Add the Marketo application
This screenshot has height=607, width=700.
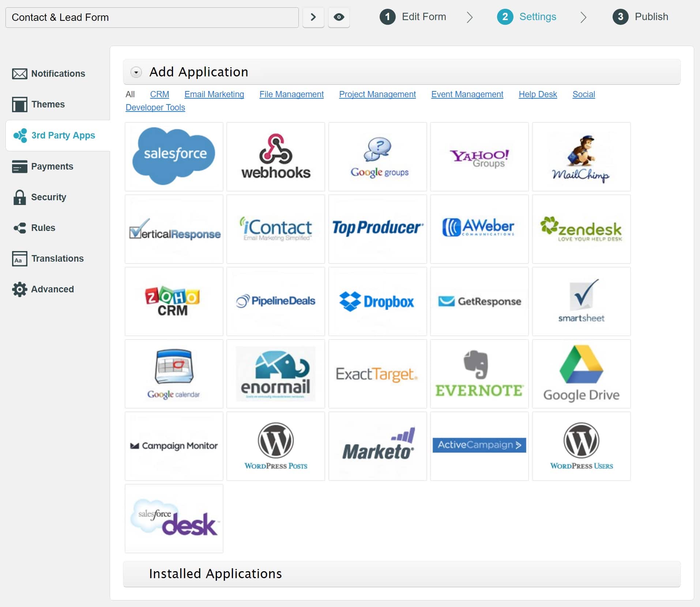click(377, 446)
